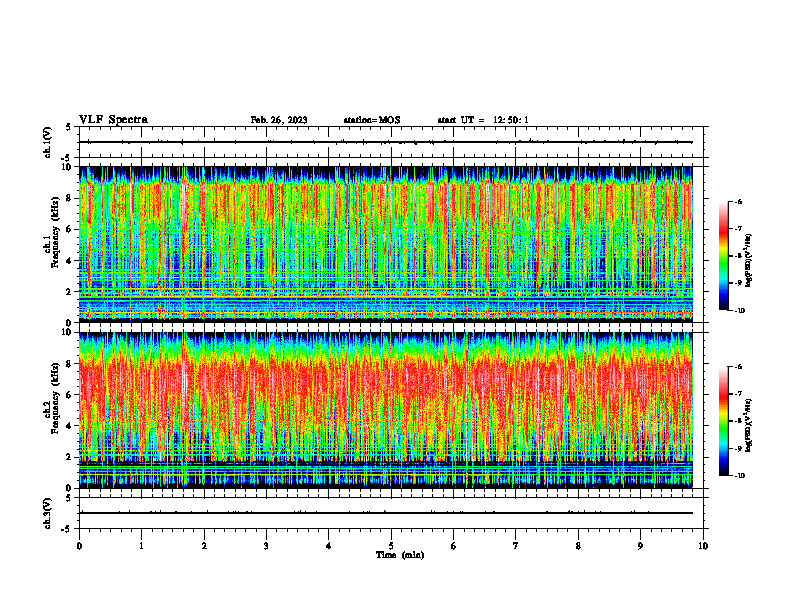Image resolution: width=792 pixels, height=612 pixels.
Task: Click time-axis tick label "3"
Action: (266, 546)
